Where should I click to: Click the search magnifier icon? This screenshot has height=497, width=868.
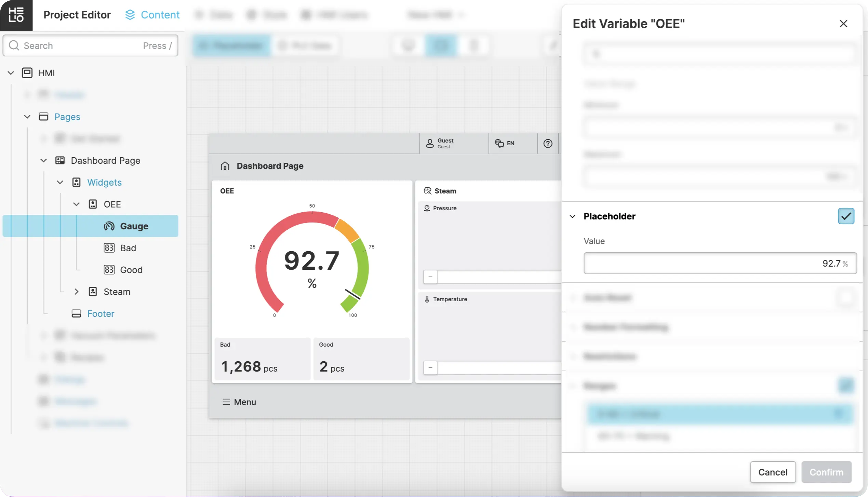(14, 45)
